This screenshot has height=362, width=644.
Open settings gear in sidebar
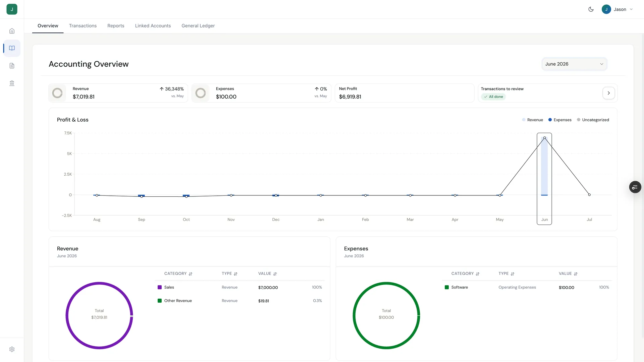12,349
